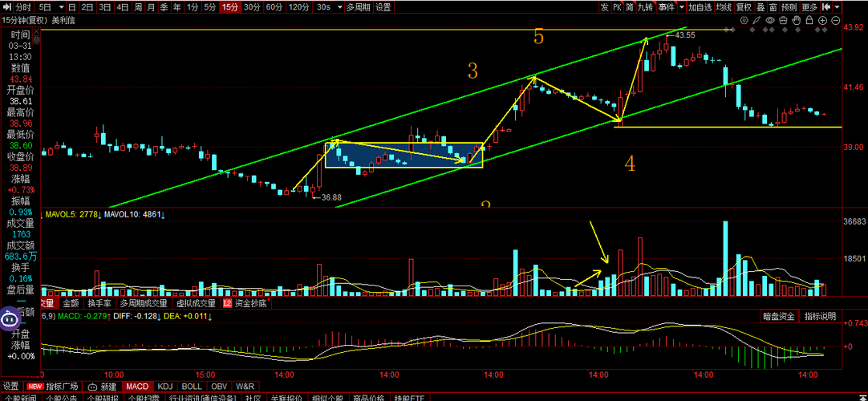Open info panel settings gear below the X
The image size is (868, 401).
[x=37, y=40]
